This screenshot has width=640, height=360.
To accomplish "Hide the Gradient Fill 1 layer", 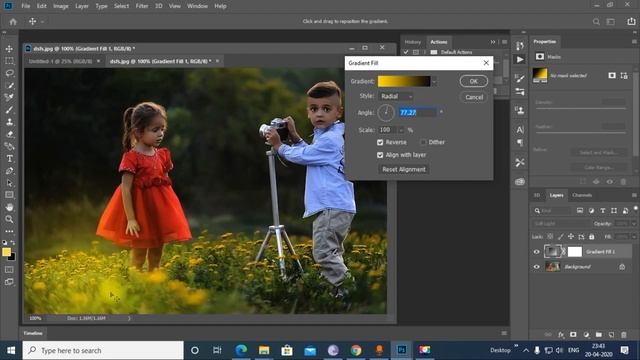I will [x=537, y=252].
